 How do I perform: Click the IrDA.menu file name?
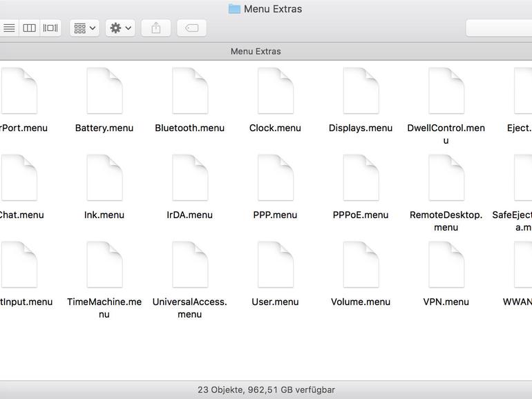point(190,215)
